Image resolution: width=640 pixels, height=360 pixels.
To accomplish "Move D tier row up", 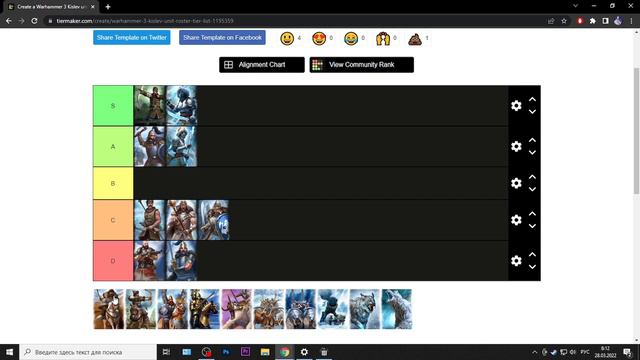I will coord(532,254).
